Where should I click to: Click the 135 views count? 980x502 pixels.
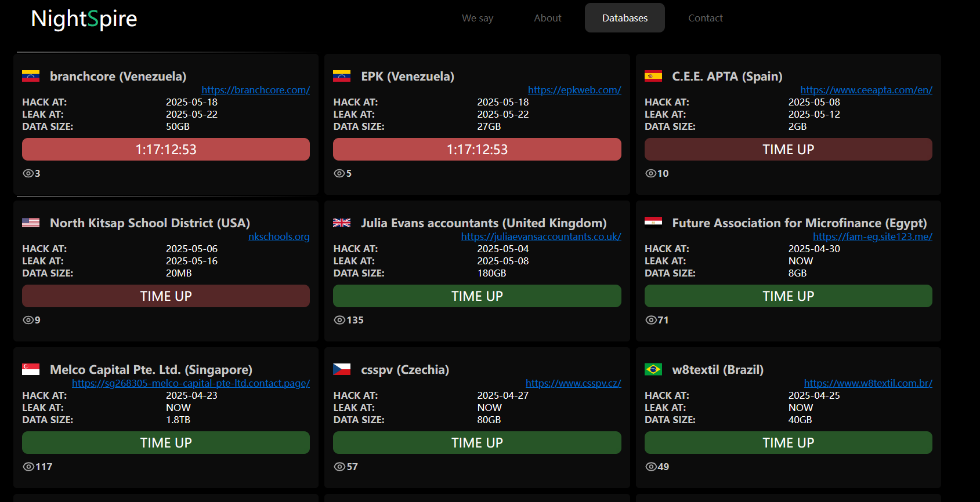[x=355, y=320]
